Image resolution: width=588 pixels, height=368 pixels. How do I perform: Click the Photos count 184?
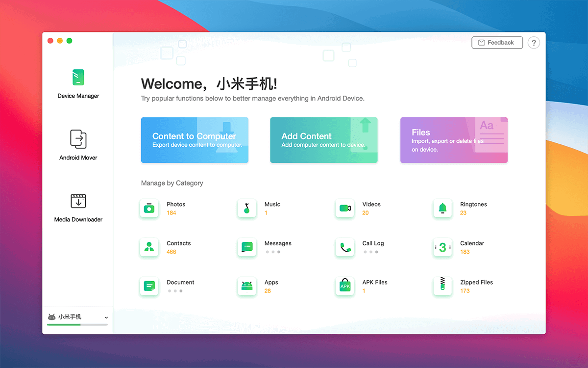click(171, 213)
